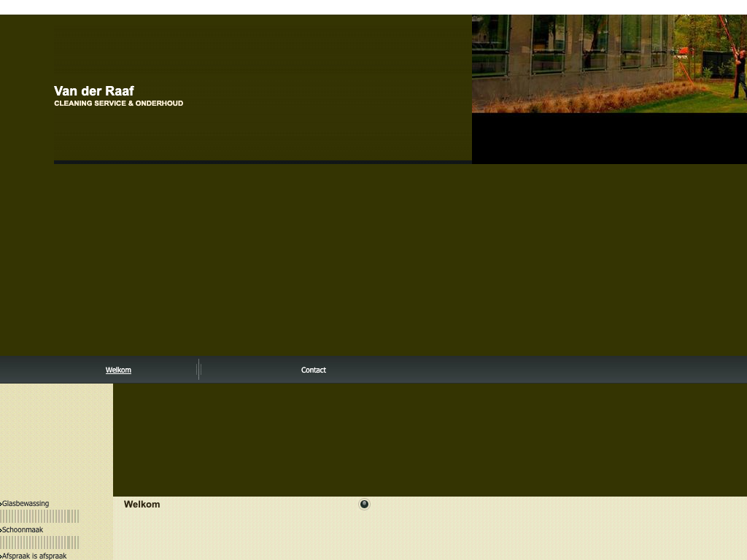
Task: Open the Welkom tab in navigation bar
Action: pyautogui.click(x=118, y=370)
